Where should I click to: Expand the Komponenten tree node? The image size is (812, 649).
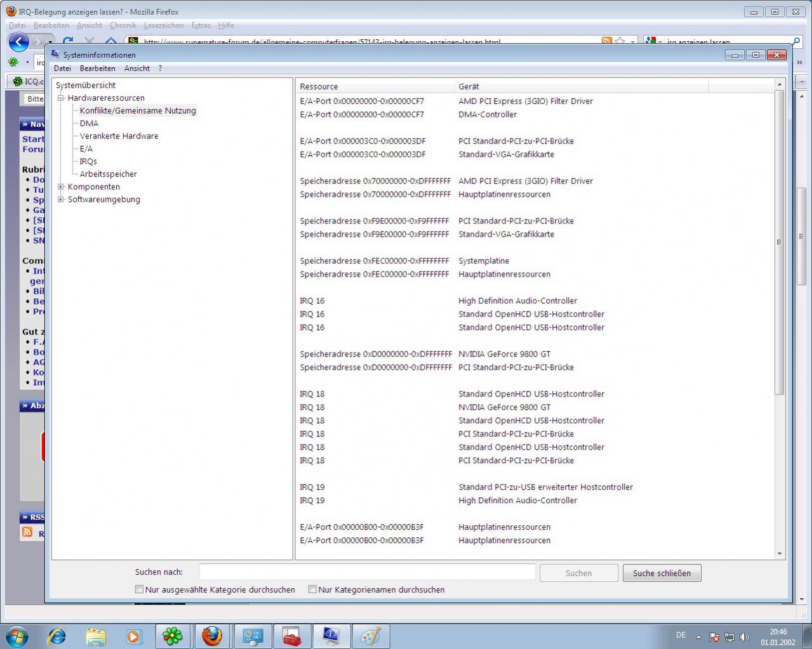click(x=61, y=187)
